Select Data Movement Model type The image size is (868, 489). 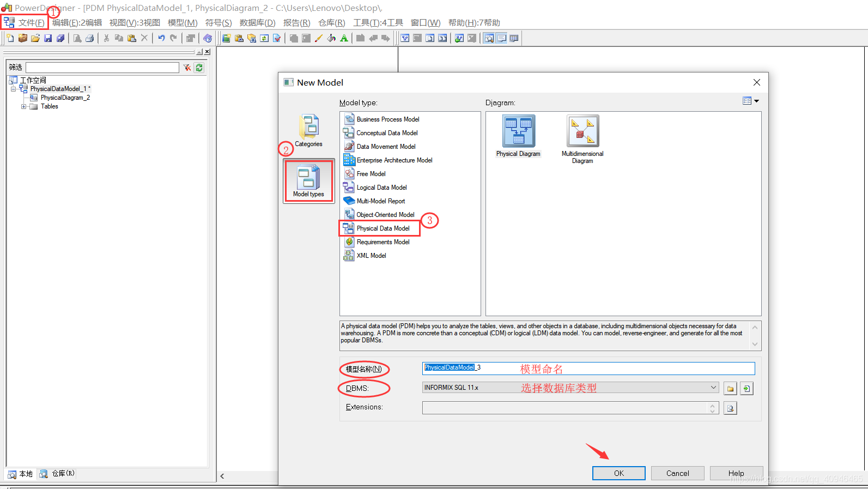pos(380,147)
